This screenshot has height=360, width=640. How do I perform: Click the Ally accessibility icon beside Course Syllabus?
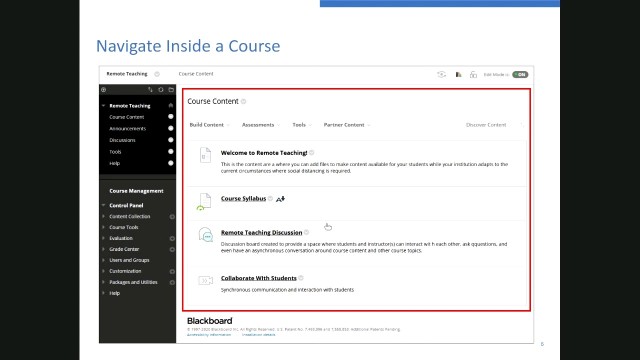tap(280, 199)
